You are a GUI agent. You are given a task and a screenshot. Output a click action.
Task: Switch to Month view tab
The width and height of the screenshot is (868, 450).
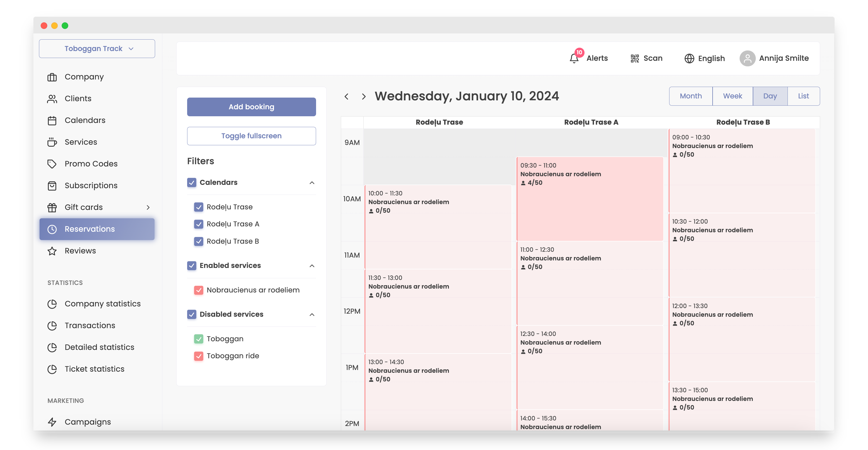(x=690, y=96)
